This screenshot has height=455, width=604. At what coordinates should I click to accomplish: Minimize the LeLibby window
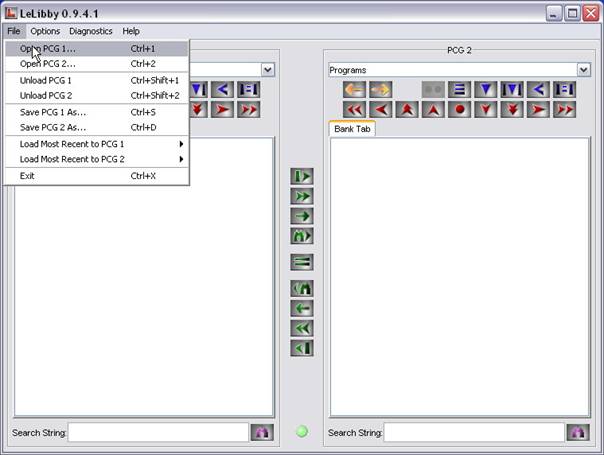click(554, 14)
